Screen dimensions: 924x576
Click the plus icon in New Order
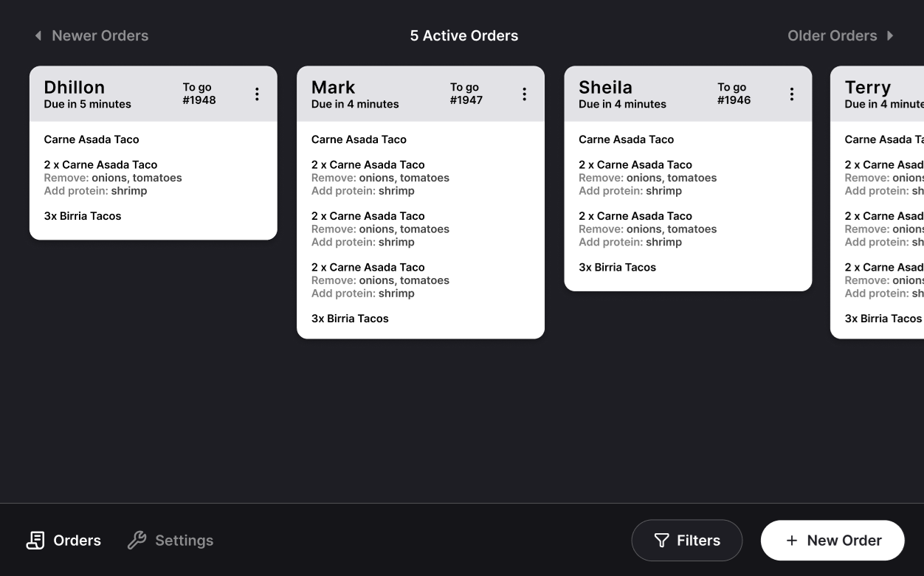tap(792, 541)
